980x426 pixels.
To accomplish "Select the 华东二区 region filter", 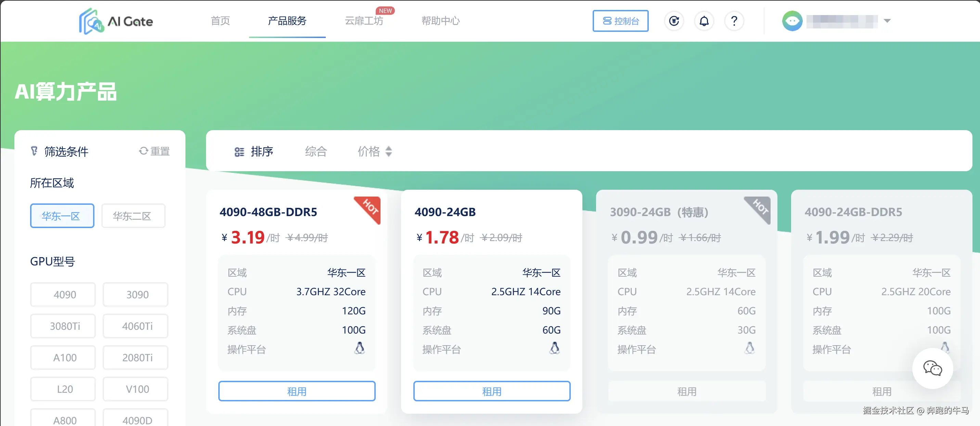I will [x=133, y=215].
